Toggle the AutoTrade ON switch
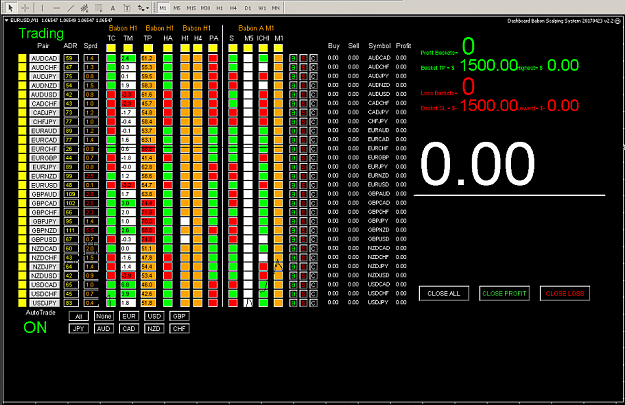The height and width of the screenshot is (405, 625). [35, 328]
